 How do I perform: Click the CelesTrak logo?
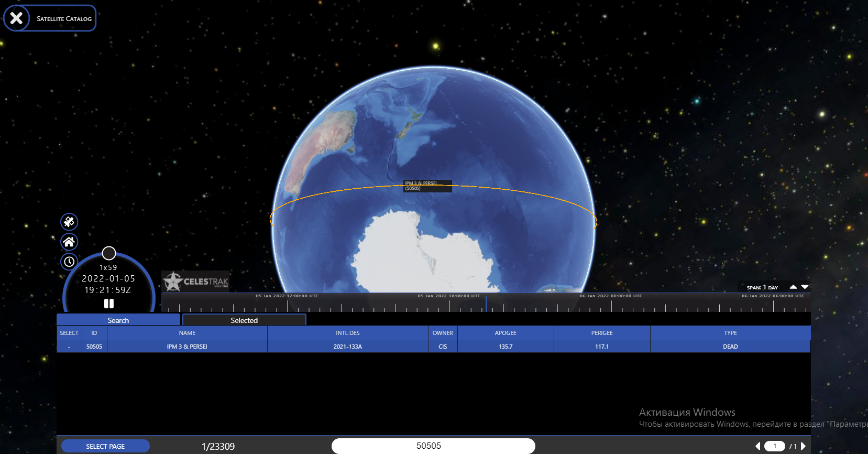point(195,282)
